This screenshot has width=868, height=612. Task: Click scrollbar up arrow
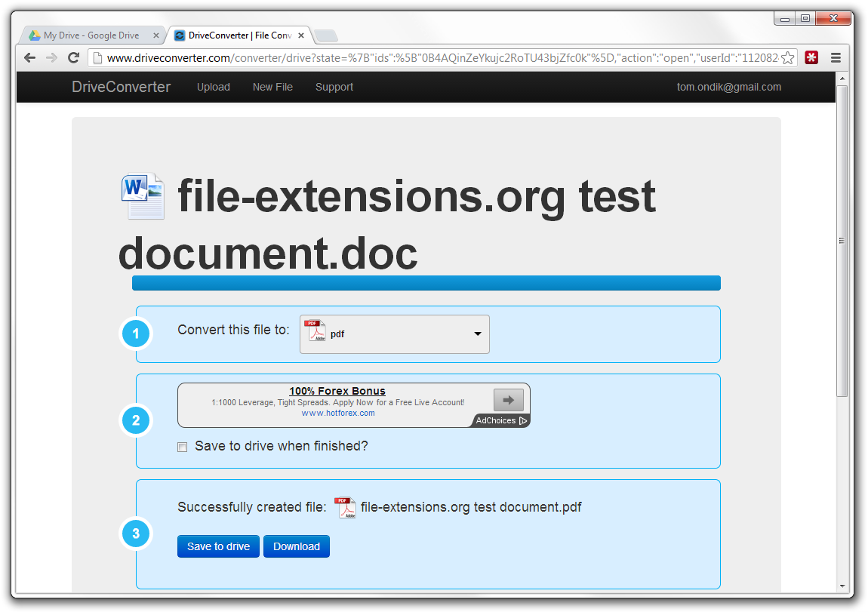(842, 78)
